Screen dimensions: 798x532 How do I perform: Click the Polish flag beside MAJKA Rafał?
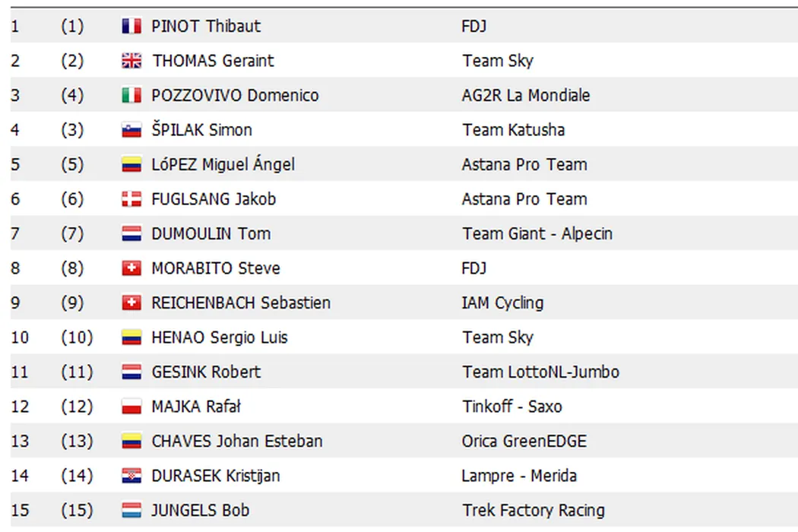pos(131,407)
